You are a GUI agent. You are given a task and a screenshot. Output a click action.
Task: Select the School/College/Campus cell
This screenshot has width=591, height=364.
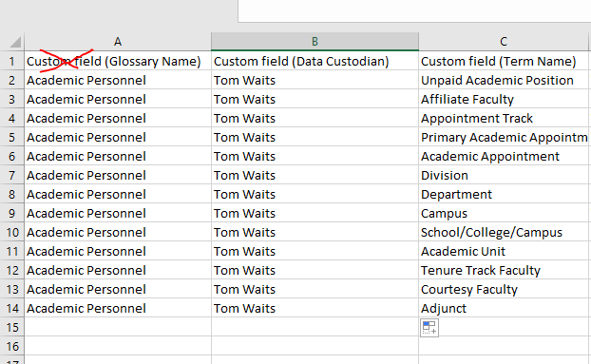(x=504, y=232)
